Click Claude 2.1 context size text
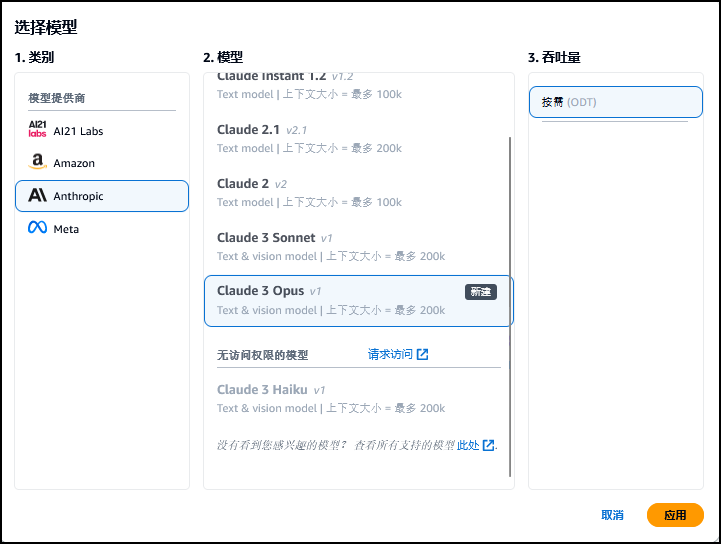This screenshot has width=721, height=544. pos(342,148)
